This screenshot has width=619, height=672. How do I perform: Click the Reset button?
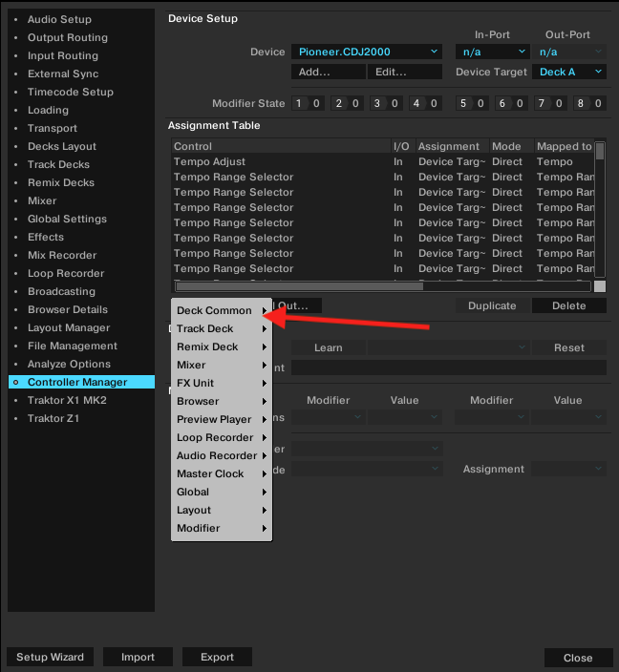pos(568,347)
